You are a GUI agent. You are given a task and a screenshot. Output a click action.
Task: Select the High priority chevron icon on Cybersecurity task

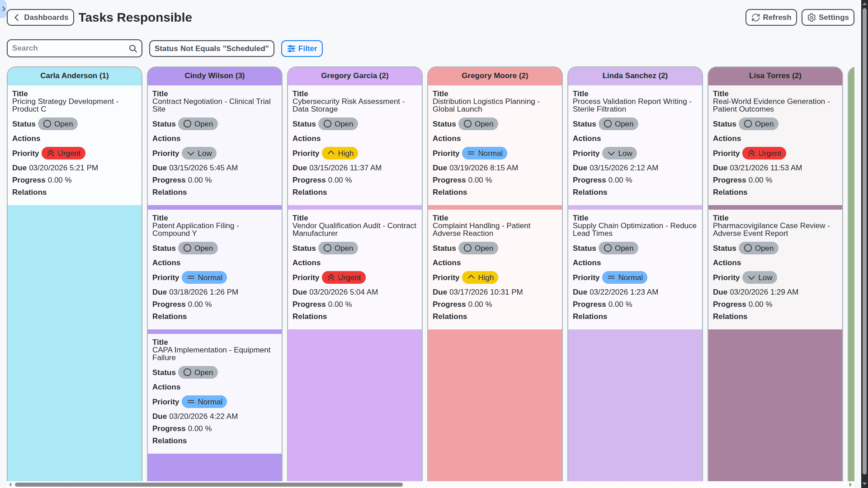(x=331, y=153)
